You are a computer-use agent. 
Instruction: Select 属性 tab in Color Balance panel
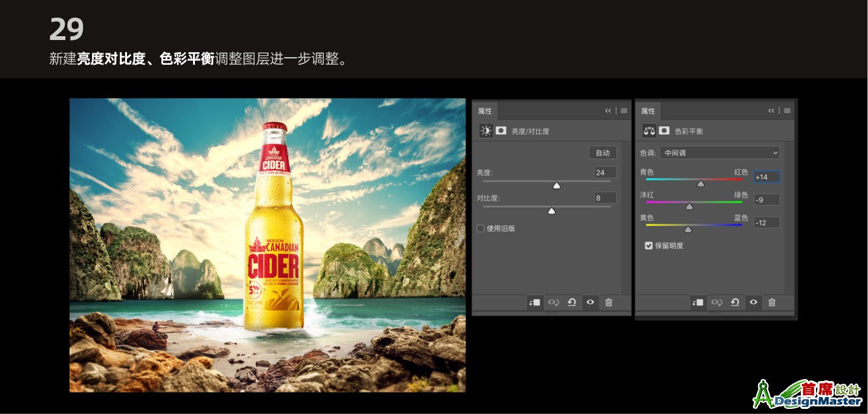point(648,111)
